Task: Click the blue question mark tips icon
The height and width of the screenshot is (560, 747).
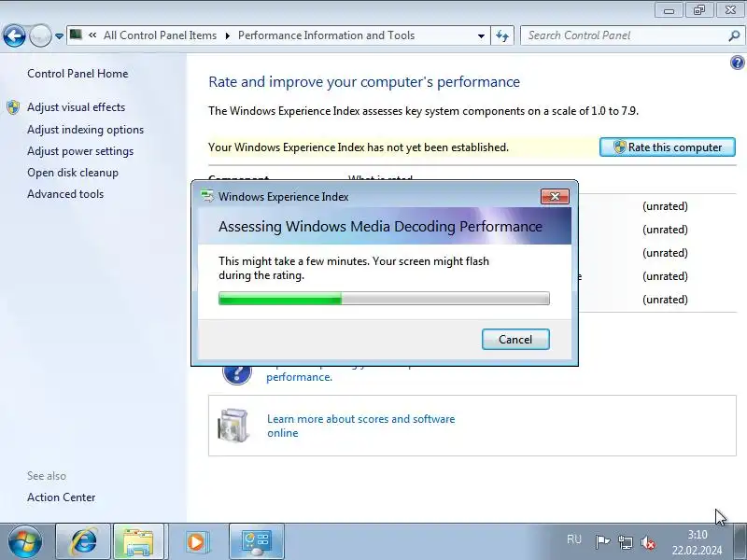Action: click(x=237, y=374)
